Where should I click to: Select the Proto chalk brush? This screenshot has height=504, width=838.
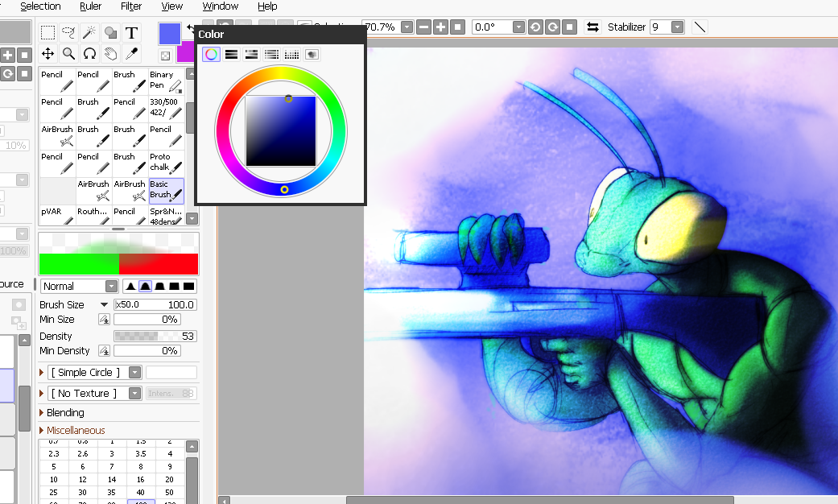[x=166, y=163]
